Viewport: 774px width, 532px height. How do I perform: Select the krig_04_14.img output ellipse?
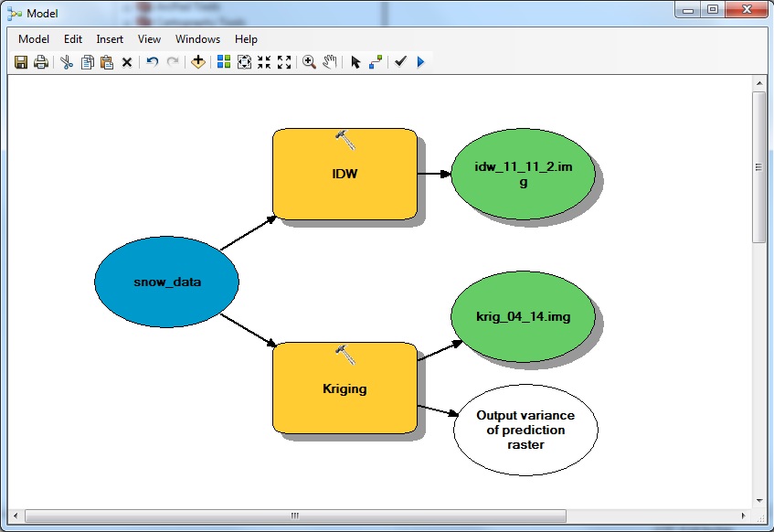pos(524,317)
